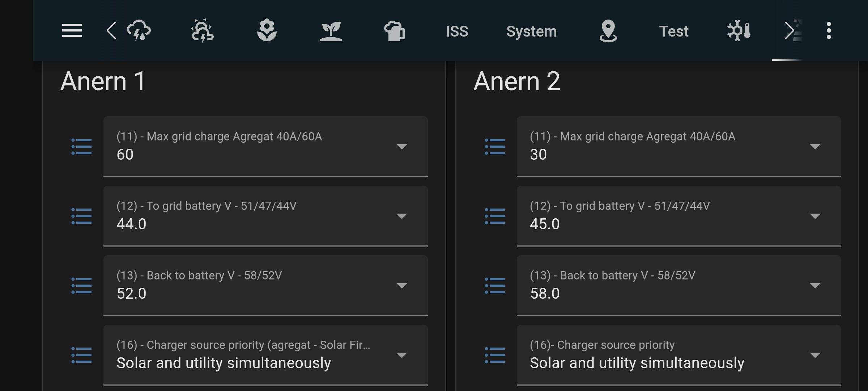
Task: Expand Anern 1 Max grid charge dropdown
Action: click(x=265, y=146)
